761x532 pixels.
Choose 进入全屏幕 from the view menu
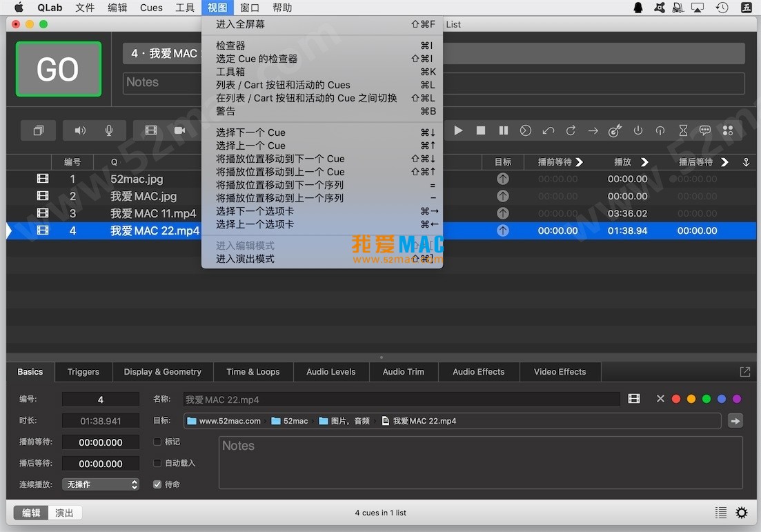322,24
